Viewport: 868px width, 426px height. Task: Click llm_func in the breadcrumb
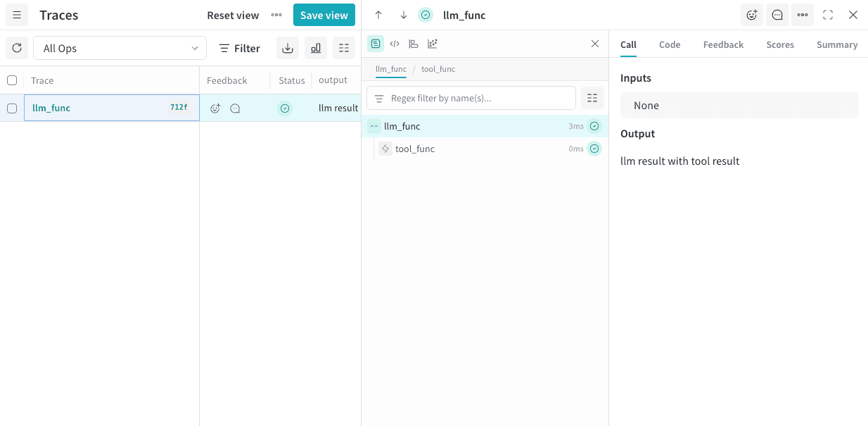(x=391, y=69)
